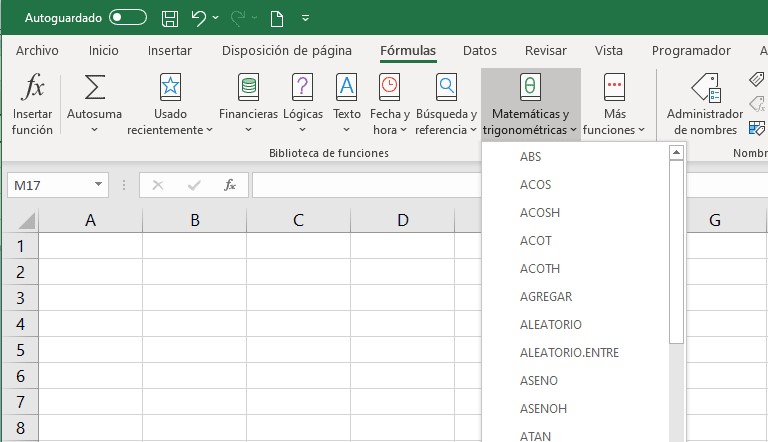This screenshot has height=442, width=768.
Task: Switch to the Datos tab
Action: pyautogui.click(x=479, y=51)
